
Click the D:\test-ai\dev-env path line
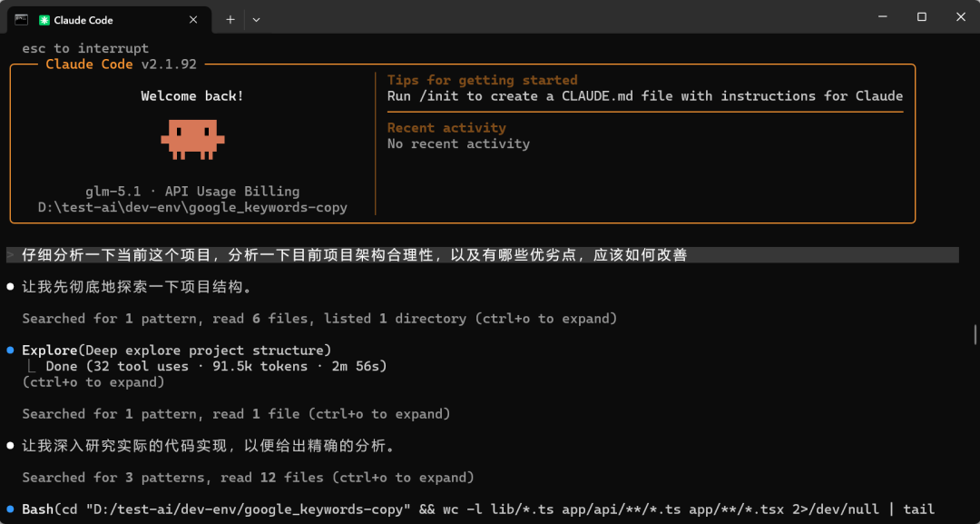[192, 208]
